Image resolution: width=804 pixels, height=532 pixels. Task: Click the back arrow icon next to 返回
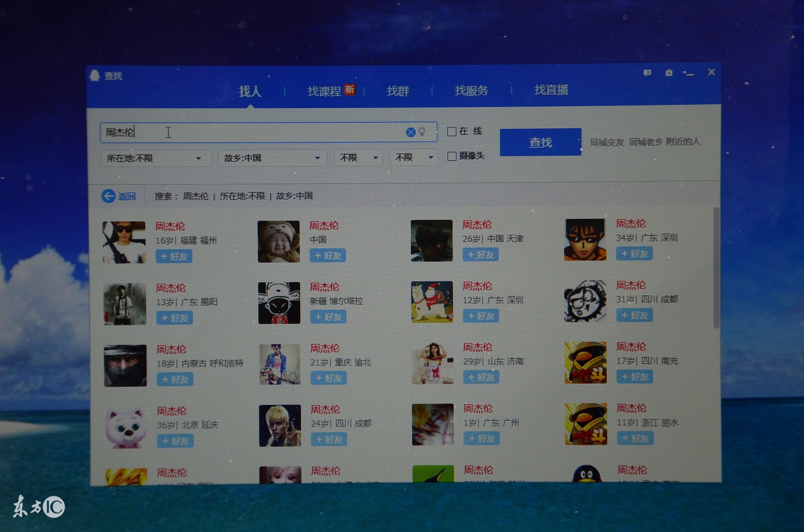108,196
